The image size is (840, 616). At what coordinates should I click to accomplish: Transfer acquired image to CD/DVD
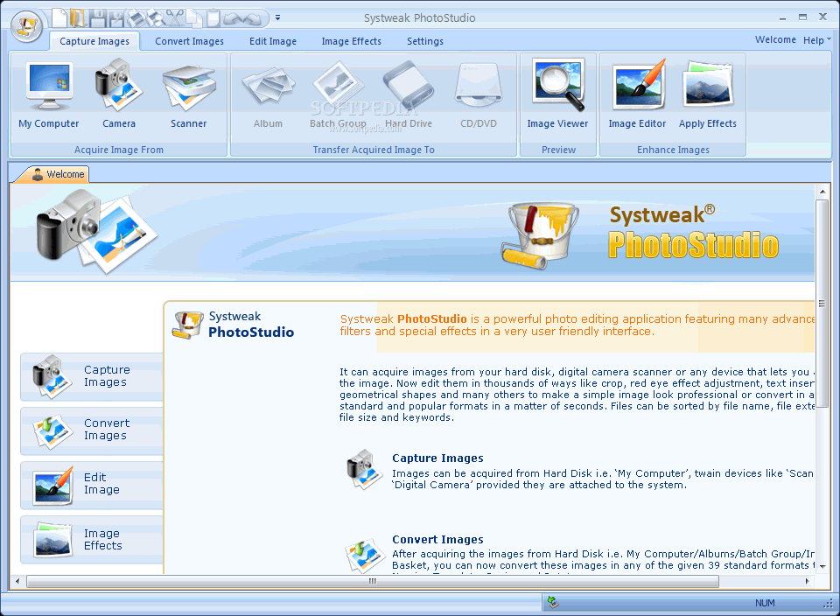click(479, 94)
